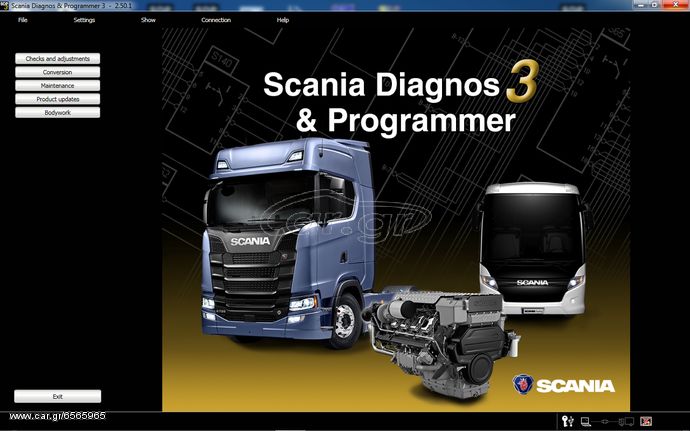
Task: Click the Exit button
Action: click(x=58, y=396)
